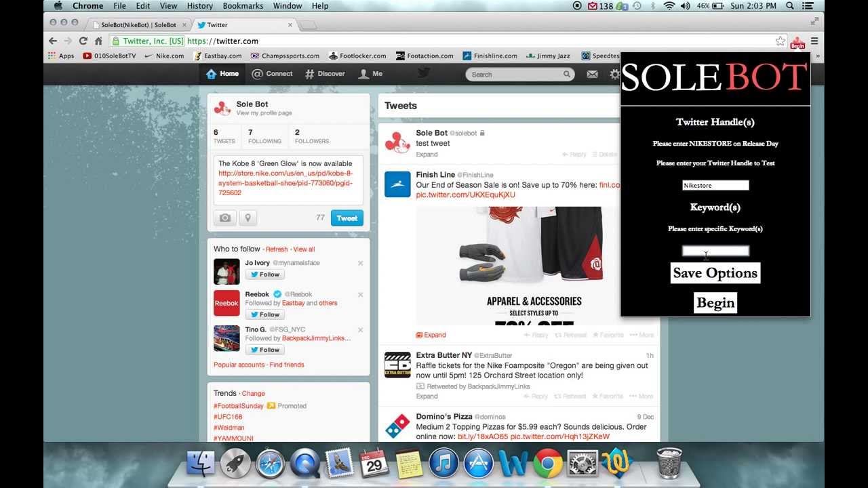Click the tweet compose text box
The width and height of the screenshot is (868, 488).
tap(288, 180)
